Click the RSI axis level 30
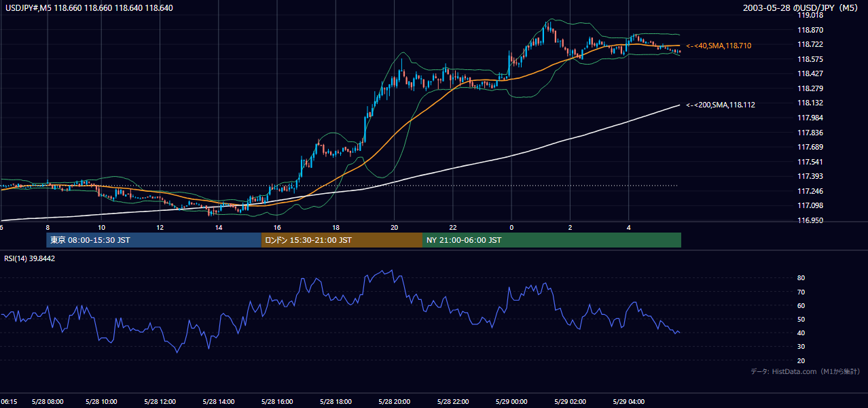 [x=801, y=347]
